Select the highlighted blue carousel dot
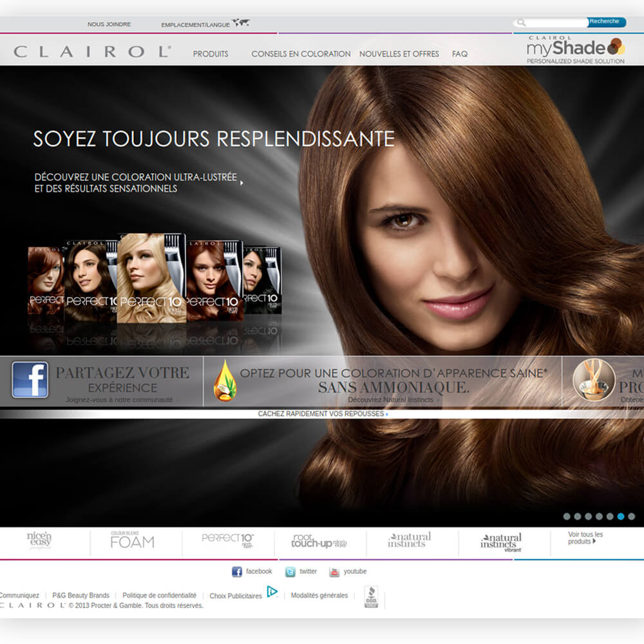The width and height of the screenshot is (644, 644). click(621, 516)
